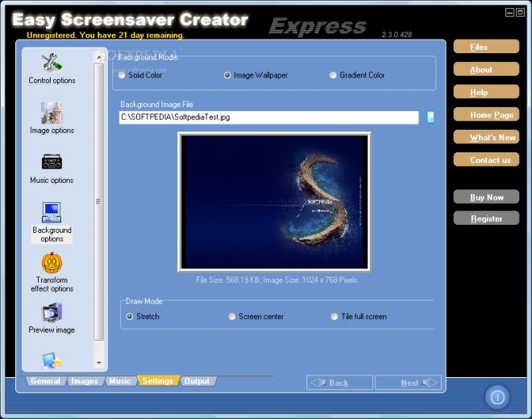The image size is (532, 419).
Task: Open Preview image icon
Action: coord(52,313)
